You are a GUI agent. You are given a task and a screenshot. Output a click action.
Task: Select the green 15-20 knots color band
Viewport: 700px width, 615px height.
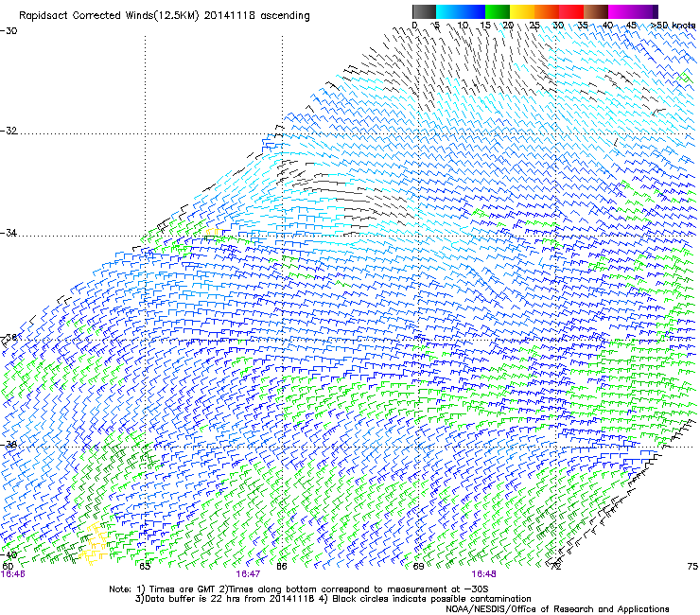pyautogui.click(x=498, y=11)
